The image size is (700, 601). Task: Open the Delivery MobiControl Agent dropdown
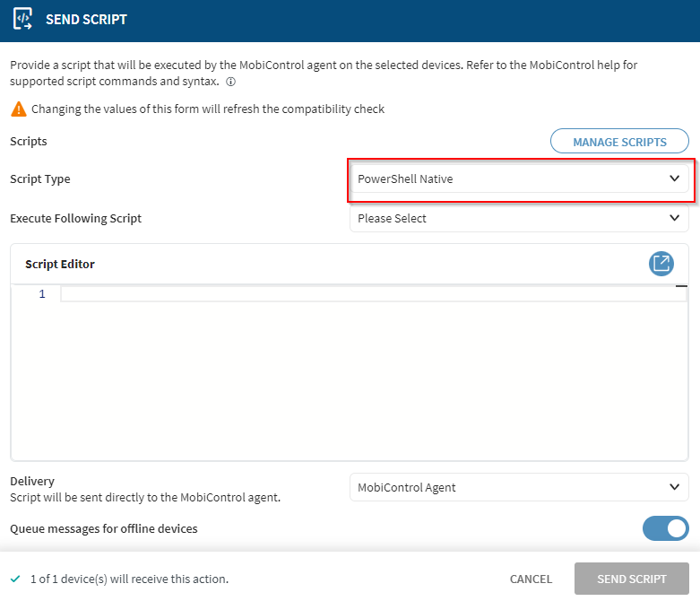pyautogui.click(x=519, y=487)
